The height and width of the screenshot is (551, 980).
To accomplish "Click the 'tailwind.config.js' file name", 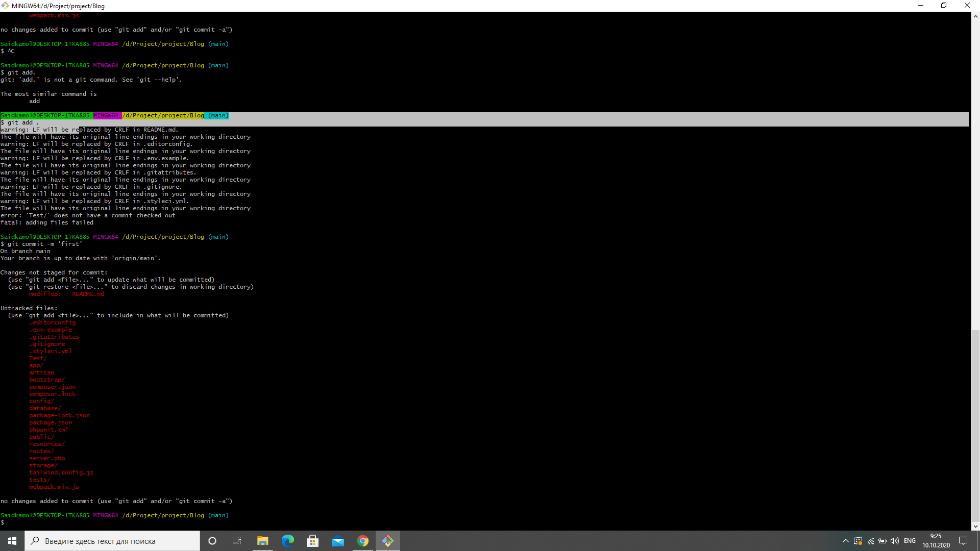I will [x=61, y=472].
